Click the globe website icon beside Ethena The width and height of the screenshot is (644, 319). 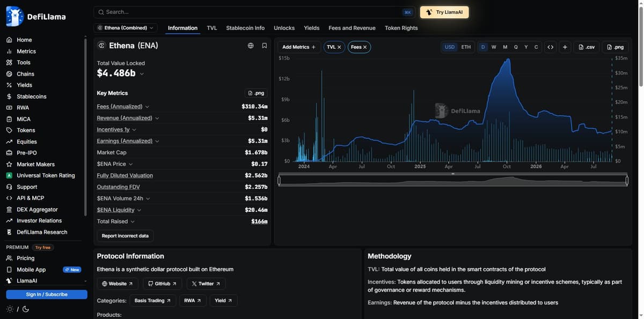[x=251, y=46]
